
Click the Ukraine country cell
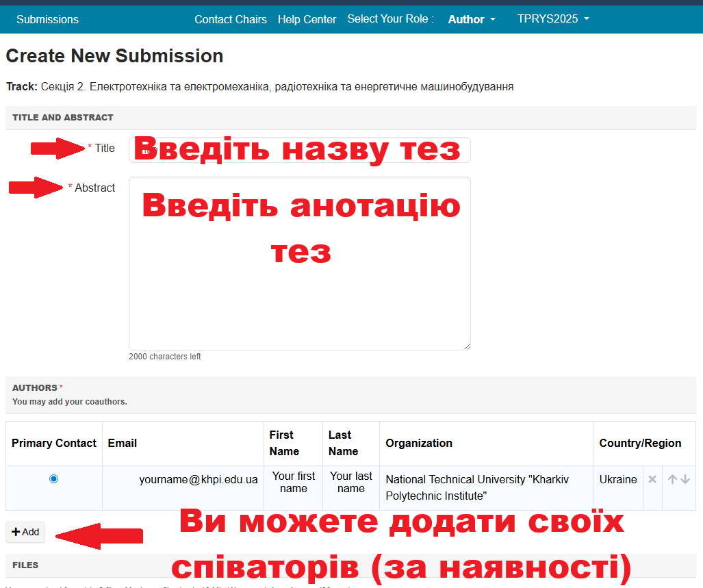(x=617, y=479)
